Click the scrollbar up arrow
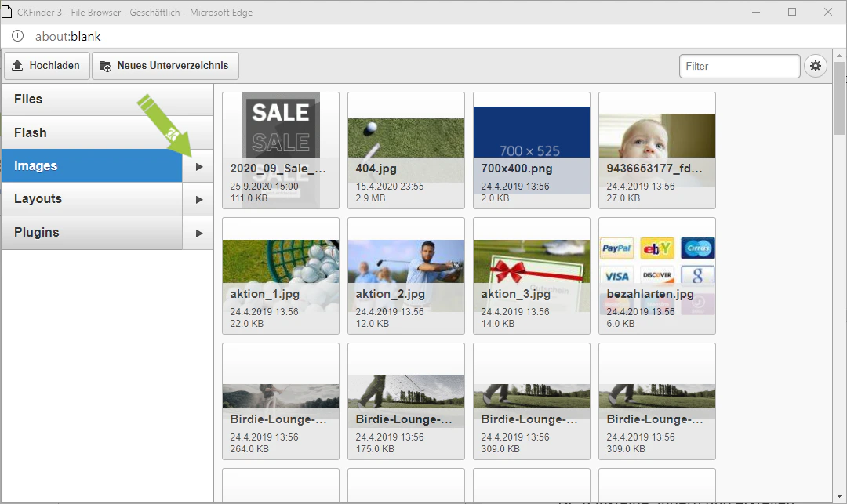847x504 pixels. [x=839, y=56]
